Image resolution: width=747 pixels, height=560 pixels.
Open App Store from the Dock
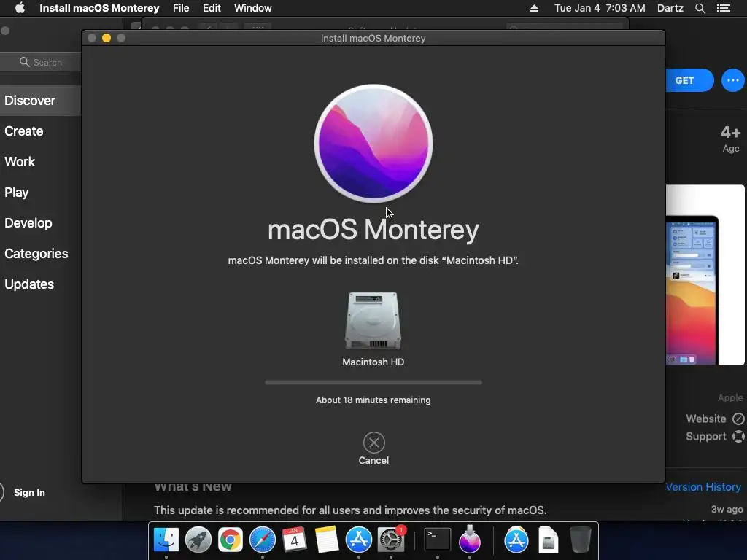coord(358,540)
